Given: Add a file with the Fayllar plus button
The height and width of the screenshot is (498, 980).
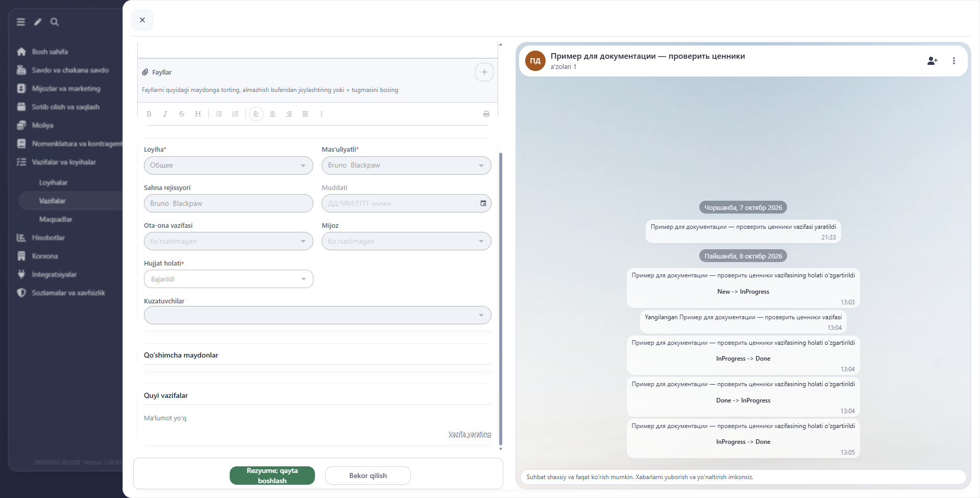Looking at the screenshot, I should [484, 72].
